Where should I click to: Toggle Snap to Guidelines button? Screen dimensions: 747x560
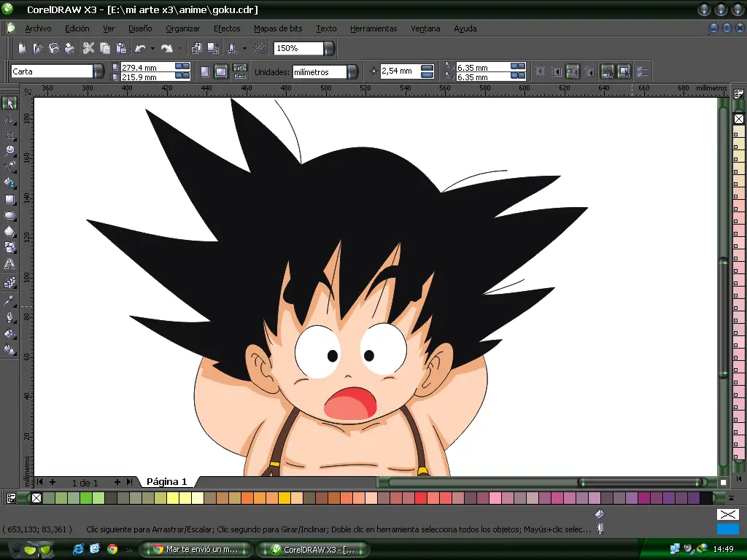[556, 72]
